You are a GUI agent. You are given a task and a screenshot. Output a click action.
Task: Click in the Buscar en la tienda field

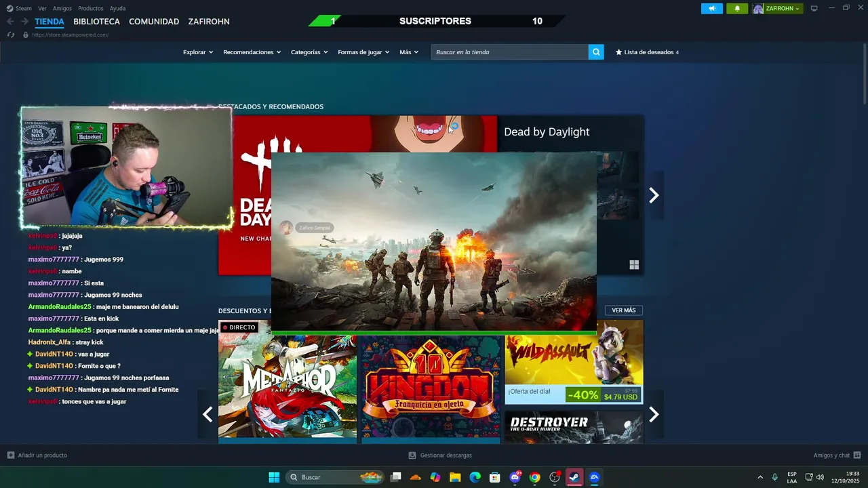point(510,52)
